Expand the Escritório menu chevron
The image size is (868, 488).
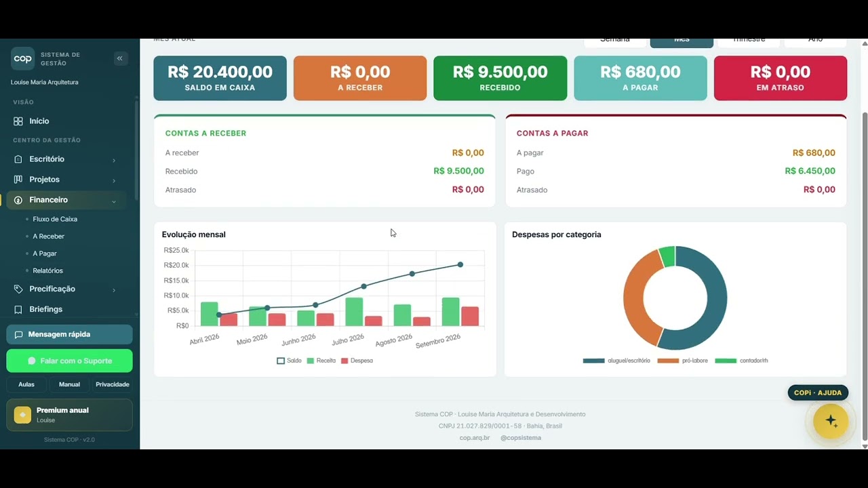(x=114, y=160)
